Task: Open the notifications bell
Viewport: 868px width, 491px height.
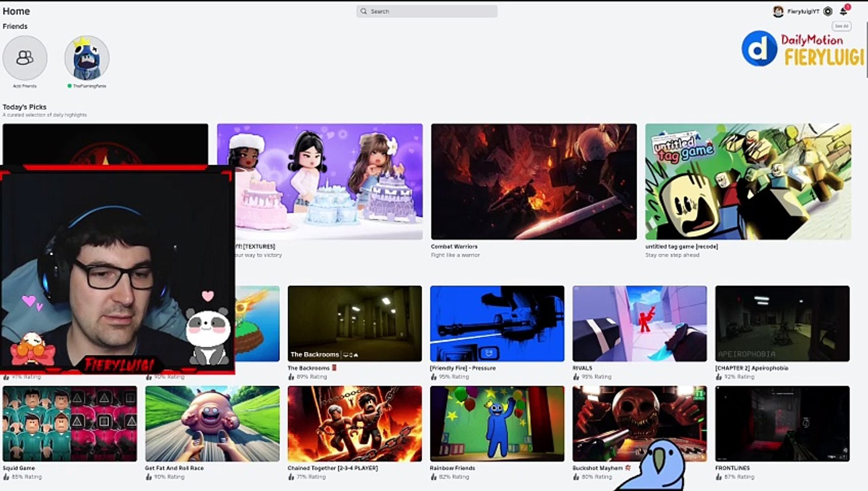Action: click(843, 11)
